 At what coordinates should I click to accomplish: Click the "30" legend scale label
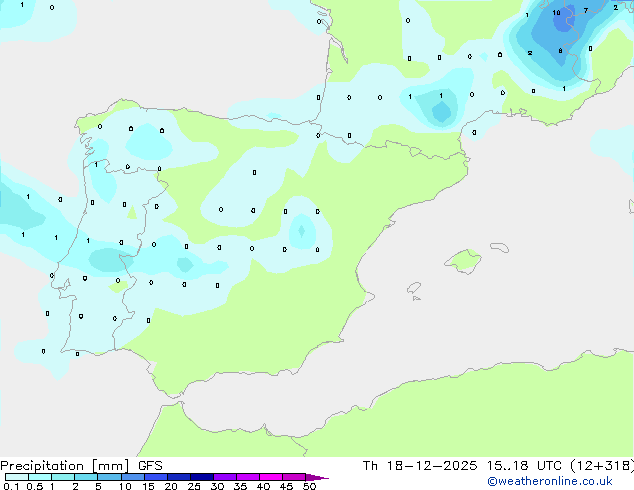[217, 486]
